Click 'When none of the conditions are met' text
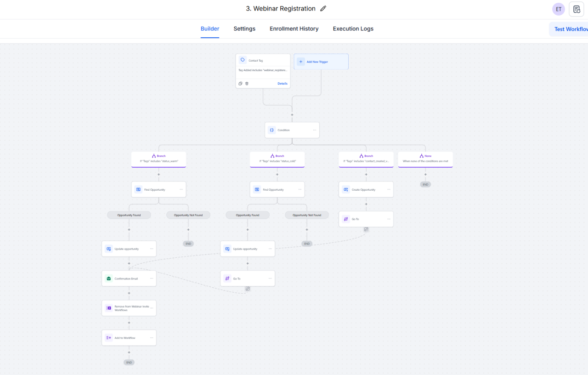Screen dimensions: 588x375 [x=425, y=161]
